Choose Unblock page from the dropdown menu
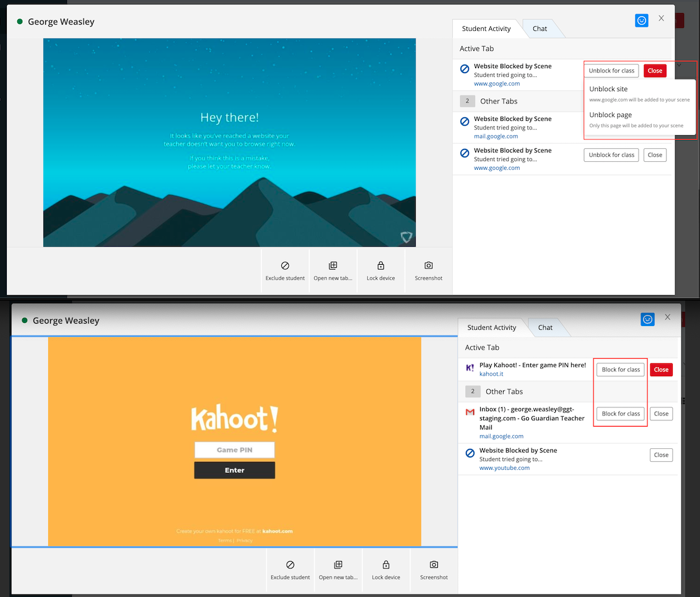 click(640, 120)
